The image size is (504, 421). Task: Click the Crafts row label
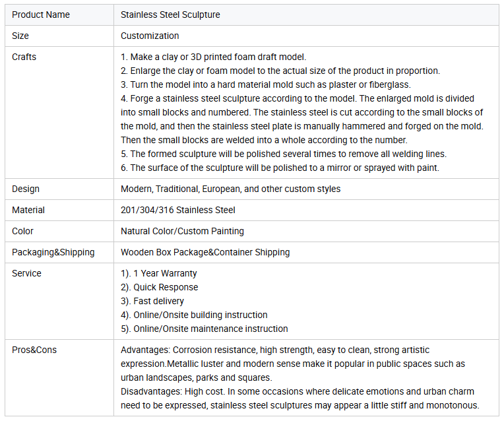click(x=24, y=57)
